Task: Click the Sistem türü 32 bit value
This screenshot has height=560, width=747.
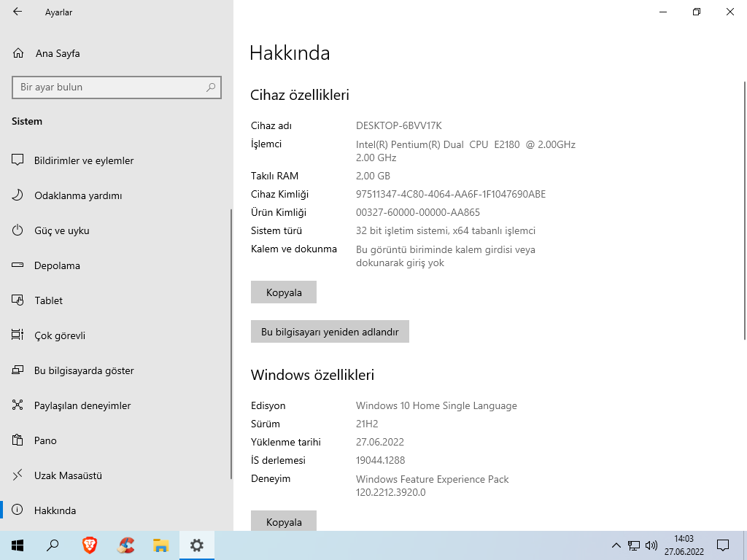Action: [x=446, y=231]
